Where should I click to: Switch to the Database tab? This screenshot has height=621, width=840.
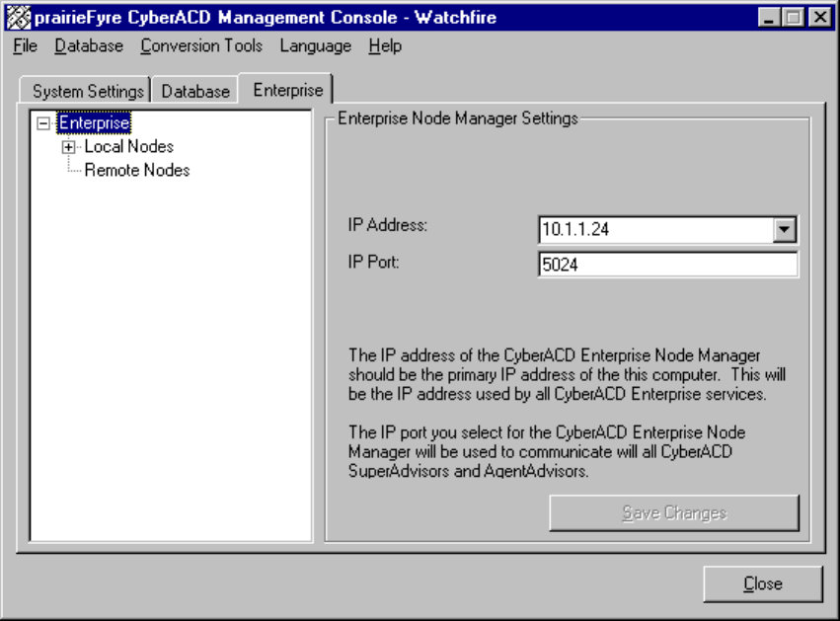click(195, 91)
